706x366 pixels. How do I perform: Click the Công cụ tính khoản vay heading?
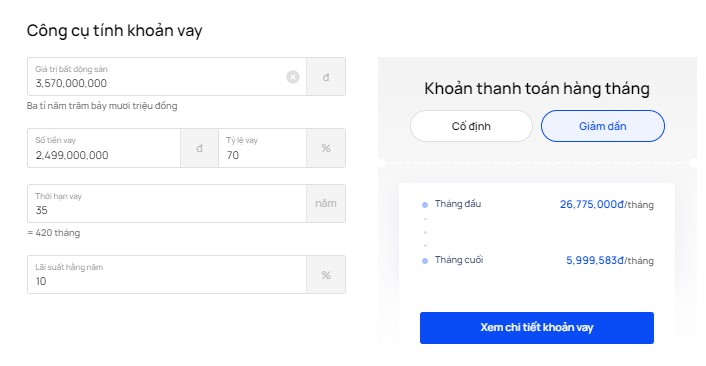click(114, 31)
